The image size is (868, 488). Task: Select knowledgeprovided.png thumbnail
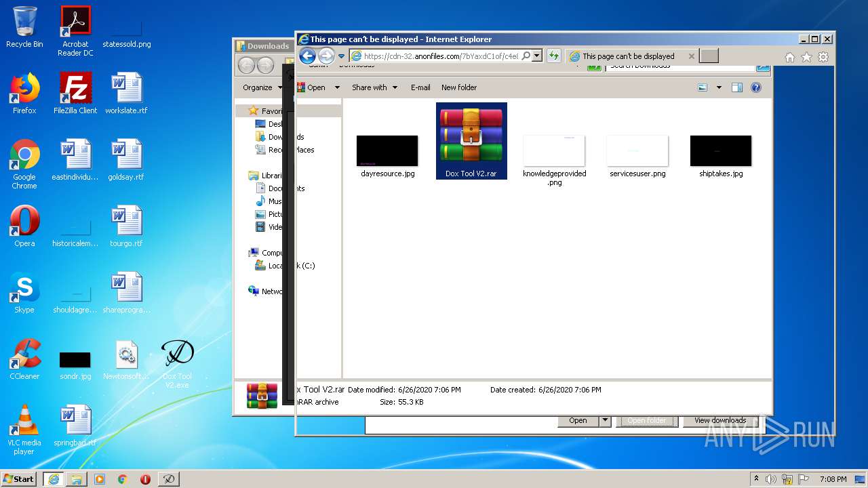coord(555,161)
